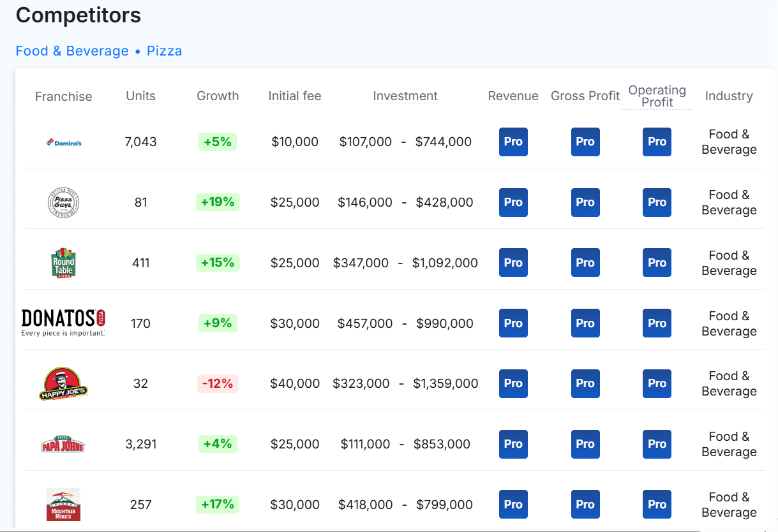Screen dimensions: 778x532
Task: Click the Gross Profit Pro badge in the 81-units row
Action: (585, 202)
